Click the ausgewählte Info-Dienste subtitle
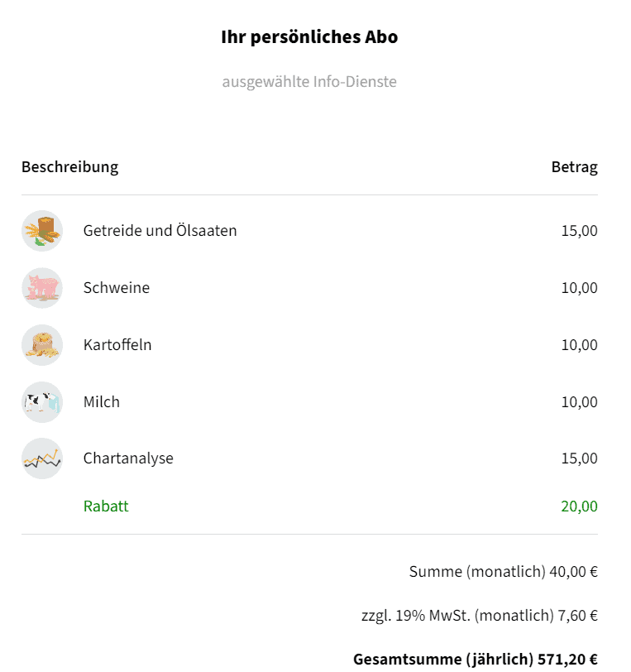Screen dimensions: 631x672 pyautogui.click(x=309, y=82)
